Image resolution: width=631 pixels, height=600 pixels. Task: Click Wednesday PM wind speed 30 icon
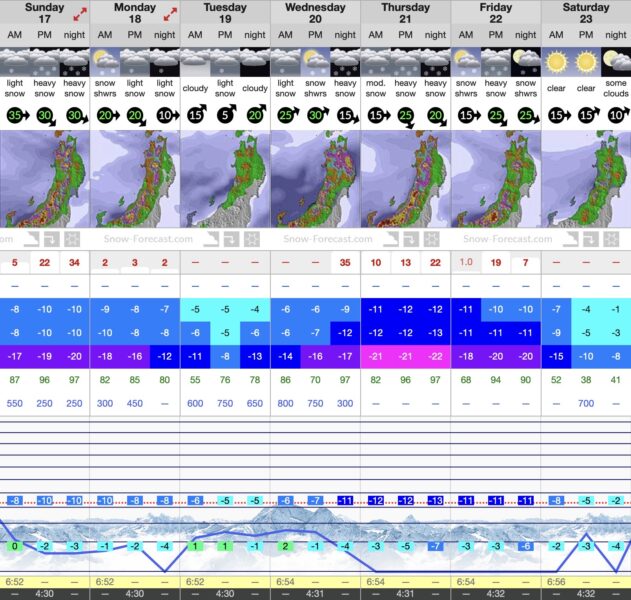click(x=318, y=115)
